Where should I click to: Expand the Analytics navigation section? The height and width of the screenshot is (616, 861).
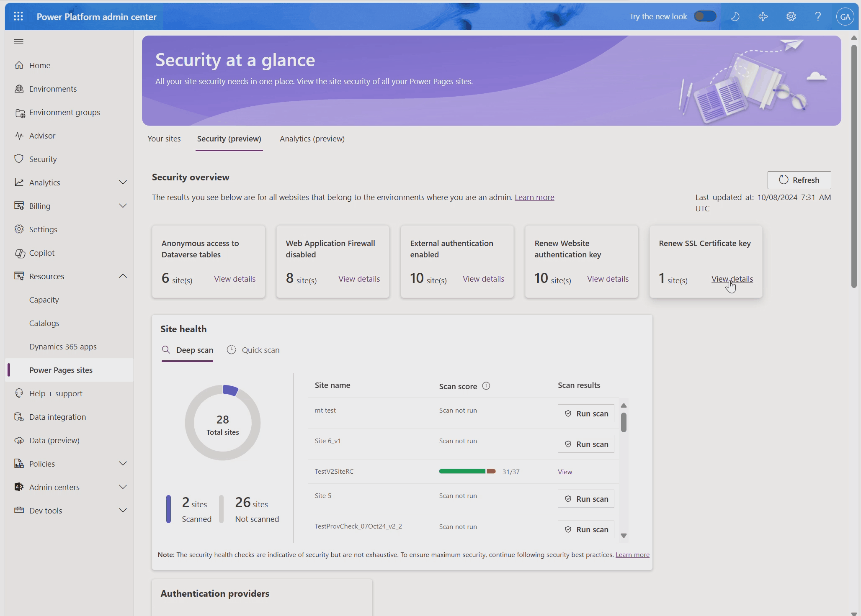click(x=123, y=182)
